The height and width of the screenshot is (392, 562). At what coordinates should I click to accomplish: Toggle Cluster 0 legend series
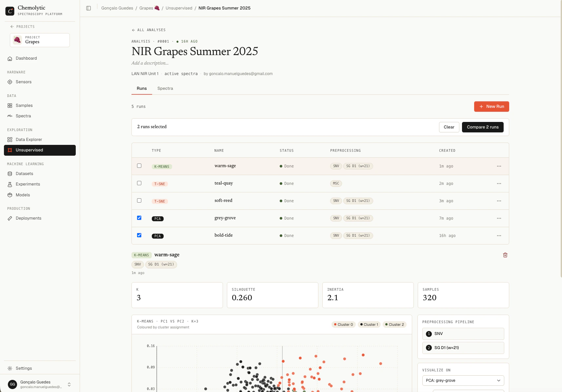343,324
